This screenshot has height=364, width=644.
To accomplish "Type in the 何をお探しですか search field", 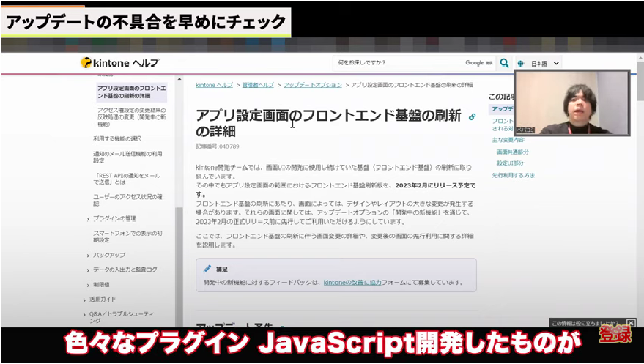I will [399, 63].
